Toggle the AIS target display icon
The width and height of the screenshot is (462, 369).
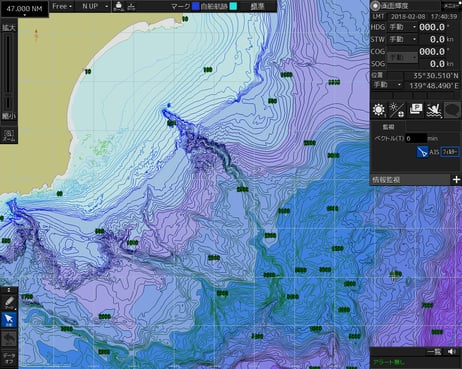(422, 152)
